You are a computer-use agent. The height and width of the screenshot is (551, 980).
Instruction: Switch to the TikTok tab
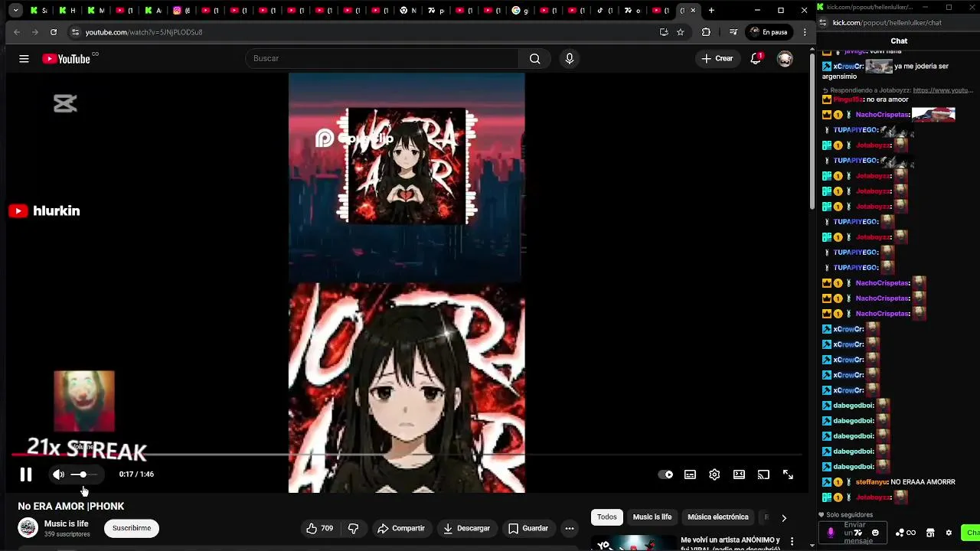point(605,11)
